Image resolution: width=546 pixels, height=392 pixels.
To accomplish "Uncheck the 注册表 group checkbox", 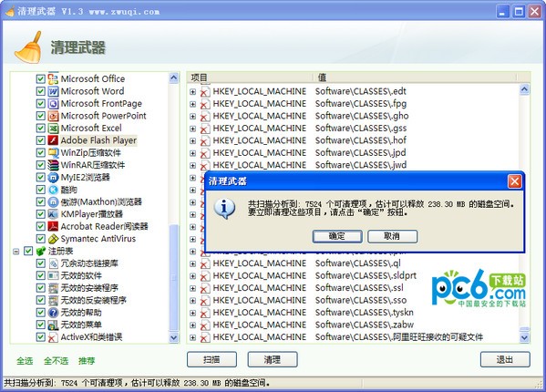I will click(x=28, y=251).
